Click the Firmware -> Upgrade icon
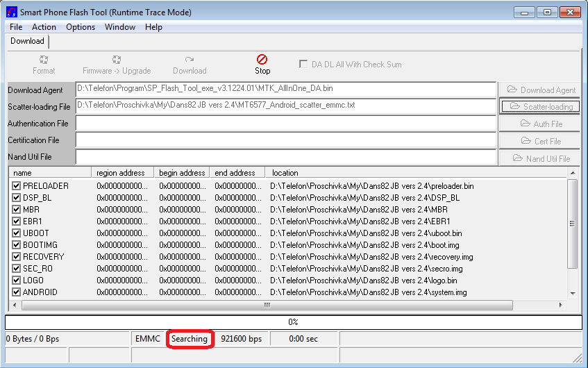Viewport: 588px width, 368px height. 117,60
